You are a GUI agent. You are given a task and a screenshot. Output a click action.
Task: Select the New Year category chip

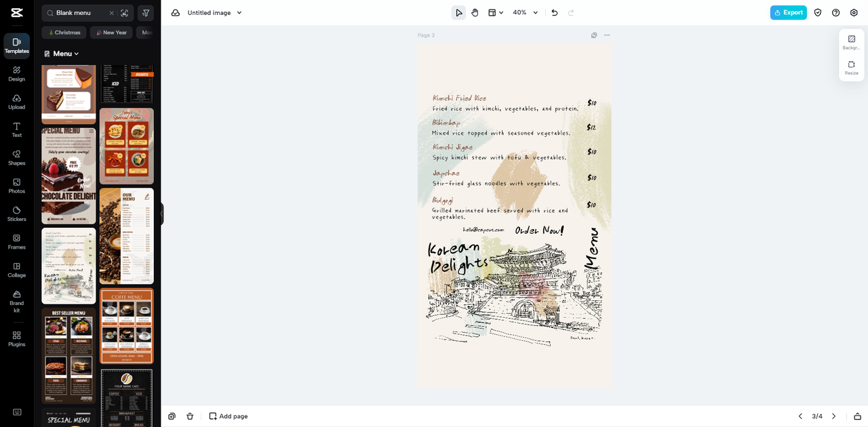(x=111, y=33)
